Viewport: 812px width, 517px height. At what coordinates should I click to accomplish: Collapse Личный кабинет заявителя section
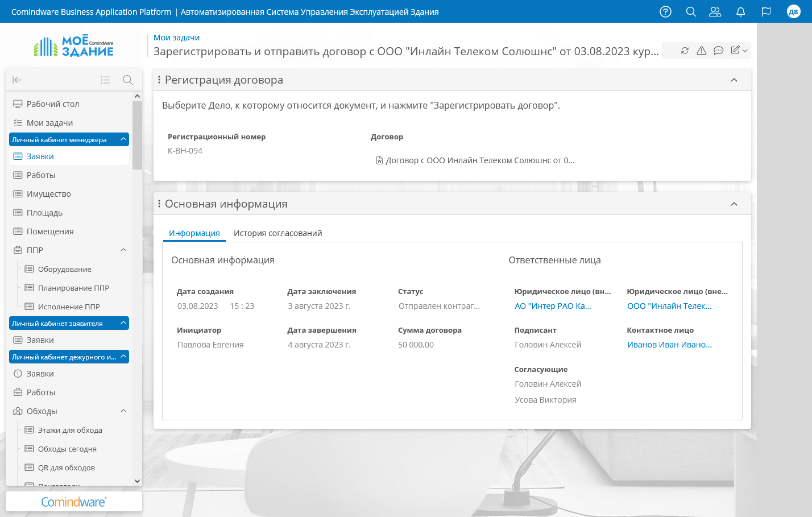pos(123,323)
